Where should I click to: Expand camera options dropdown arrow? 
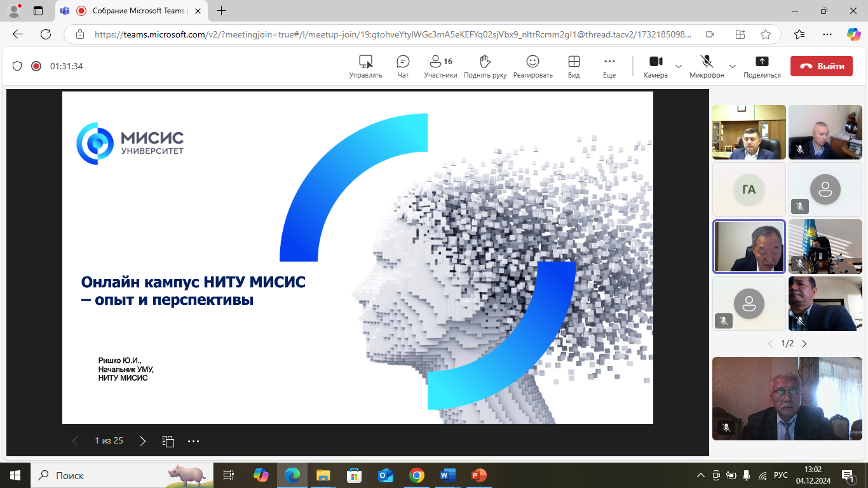pos(679,66)
